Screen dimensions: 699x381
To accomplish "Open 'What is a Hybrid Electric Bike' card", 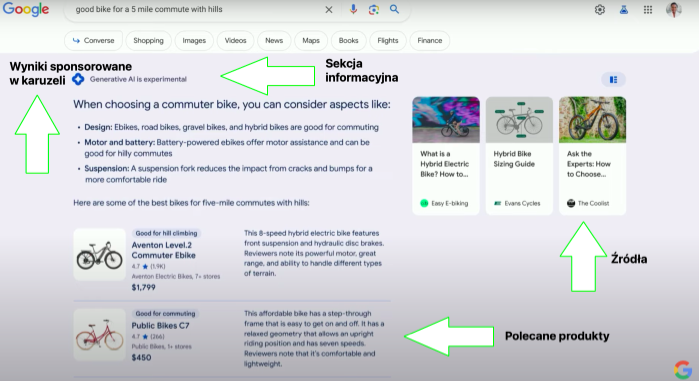I will point(446,156).
